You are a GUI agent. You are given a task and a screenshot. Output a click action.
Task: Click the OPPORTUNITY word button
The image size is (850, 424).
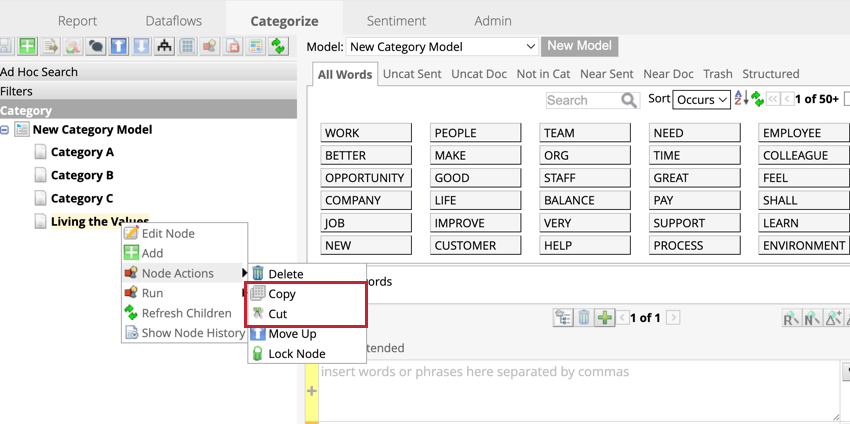(366, 178)
